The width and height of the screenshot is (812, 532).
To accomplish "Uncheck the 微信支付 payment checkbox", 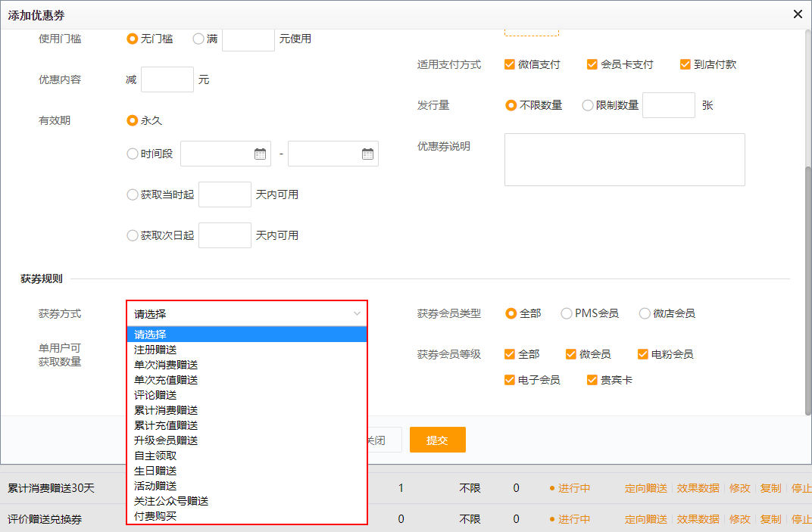I will point(510,64).
